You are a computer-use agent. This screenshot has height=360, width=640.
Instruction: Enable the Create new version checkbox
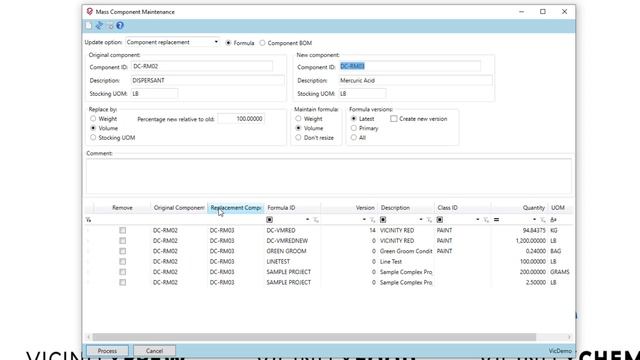click(x=393, y=119)
